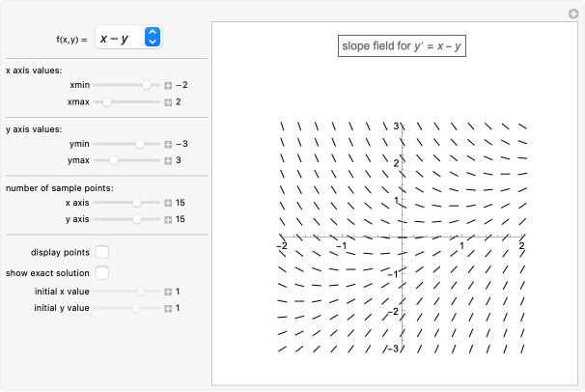Expand the ymin slider plus icon
Viewport: 585px width, 392px height.
(168, 143)
